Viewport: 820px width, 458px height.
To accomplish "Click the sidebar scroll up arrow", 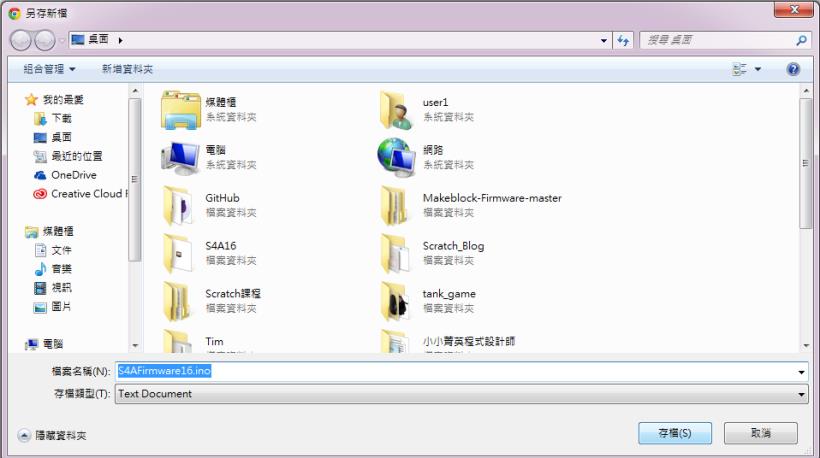I will 135,90.
